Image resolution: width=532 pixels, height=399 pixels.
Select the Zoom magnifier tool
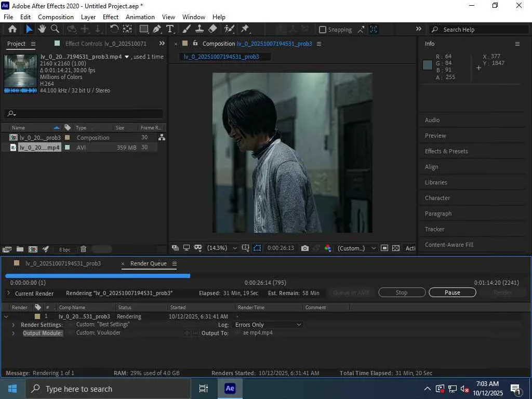click(x=55, y=29)
